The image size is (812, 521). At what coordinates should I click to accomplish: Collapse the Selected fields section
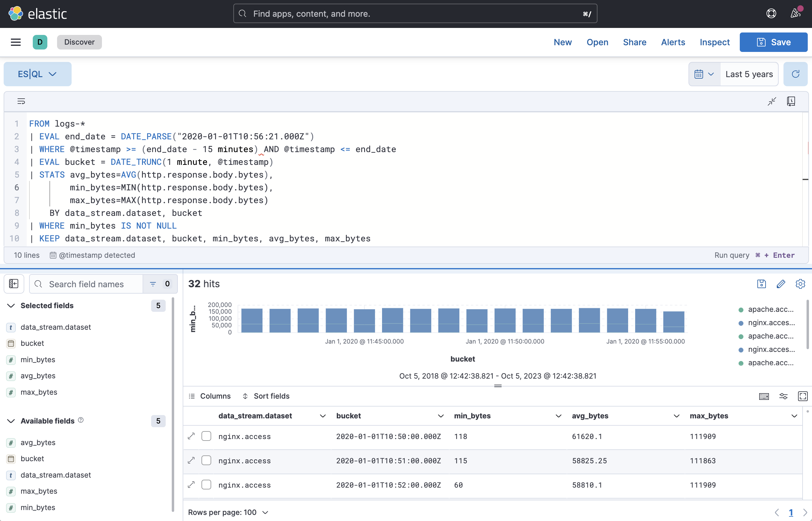coord(11,305)
